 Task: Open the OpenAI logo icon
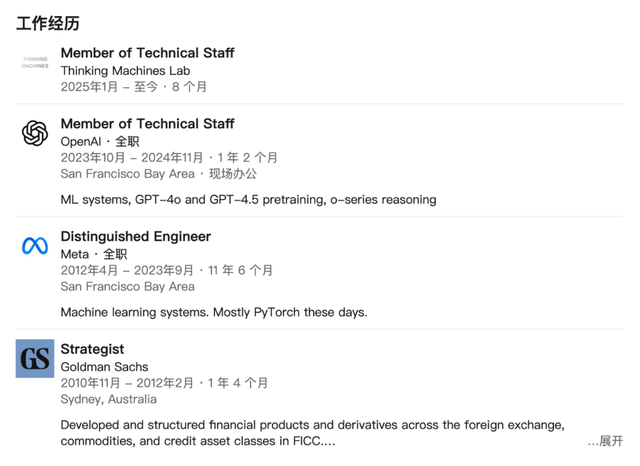click(x=35, y=133)
